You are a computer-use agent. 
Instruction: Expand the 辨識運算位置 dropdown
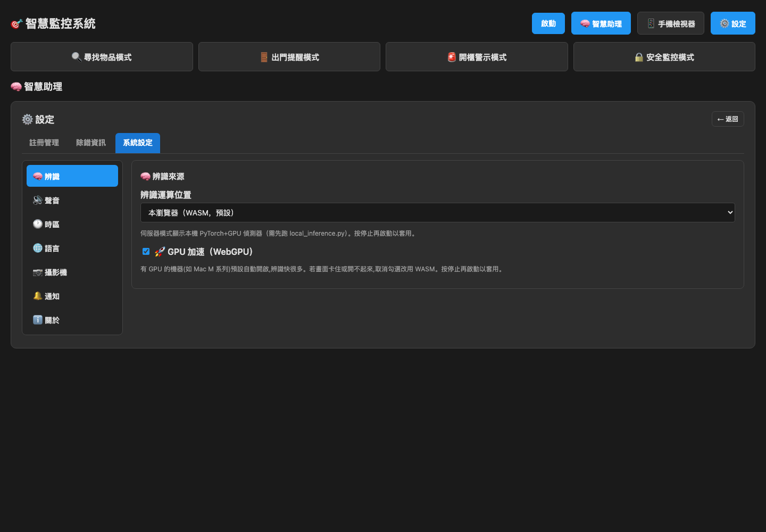(x=437, y=212)
